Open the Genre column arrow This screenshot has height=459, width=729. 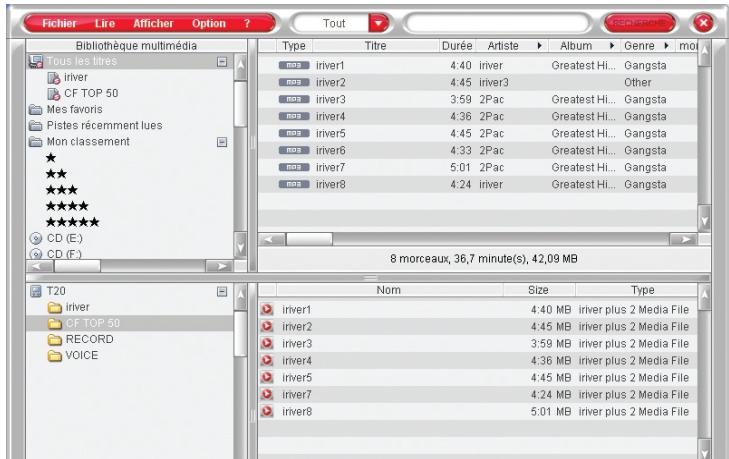coord(666,46)
